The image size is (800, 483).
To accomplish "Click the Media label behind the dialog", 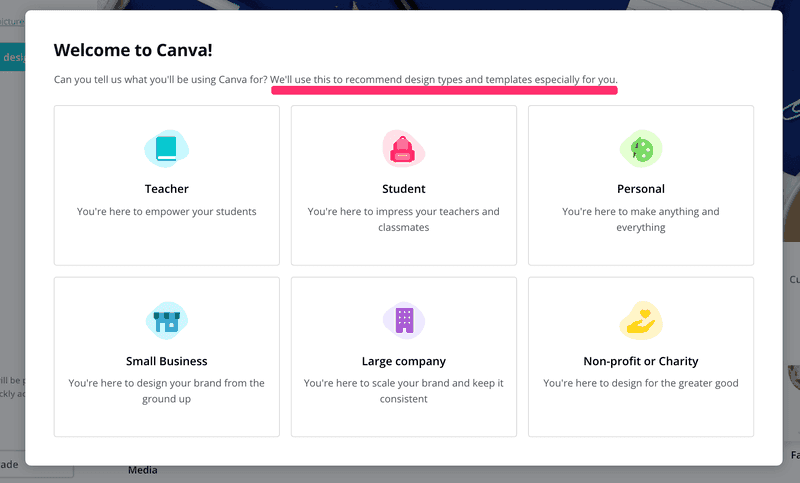I will 142,470.
